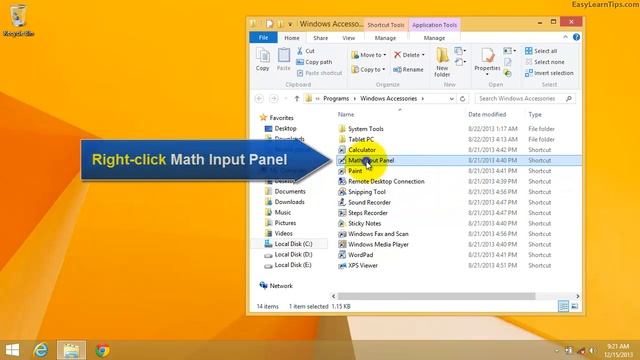640x360 pixels.
Task: Switch to the Share ribbon tab
Action: [320, 38]
